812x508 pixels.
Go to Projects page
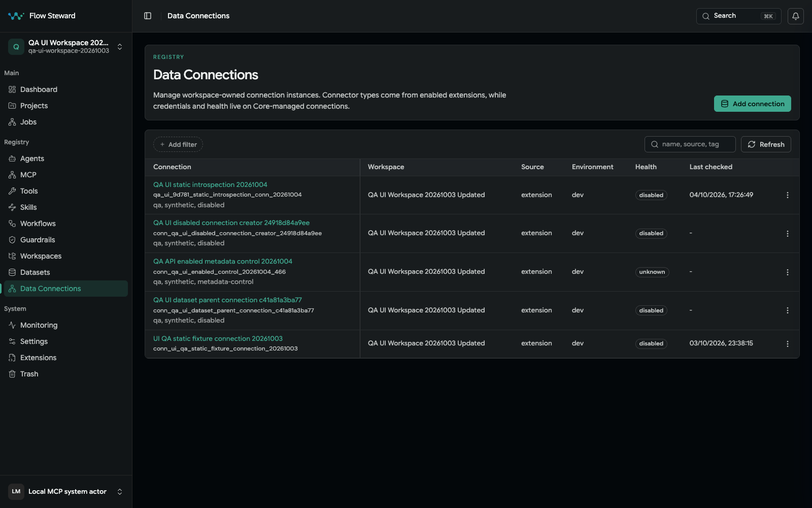click(x=66, y=106)
